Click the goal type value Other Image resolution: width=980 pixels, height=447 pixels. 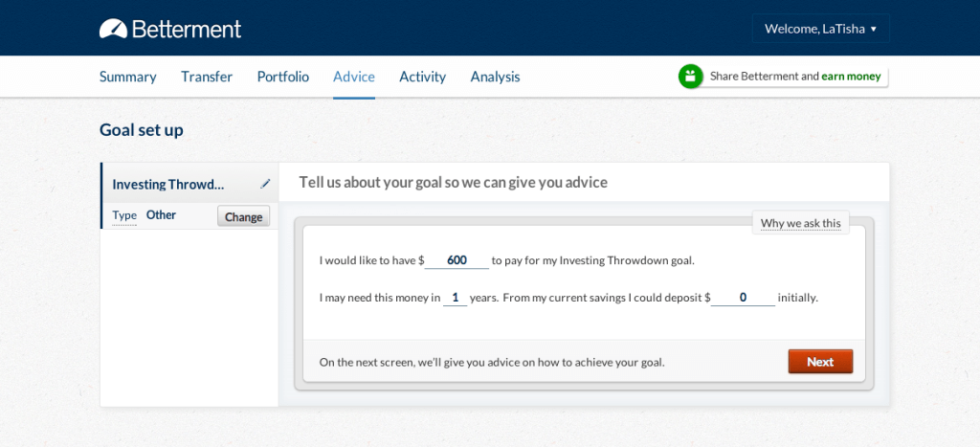pos(161,215)
